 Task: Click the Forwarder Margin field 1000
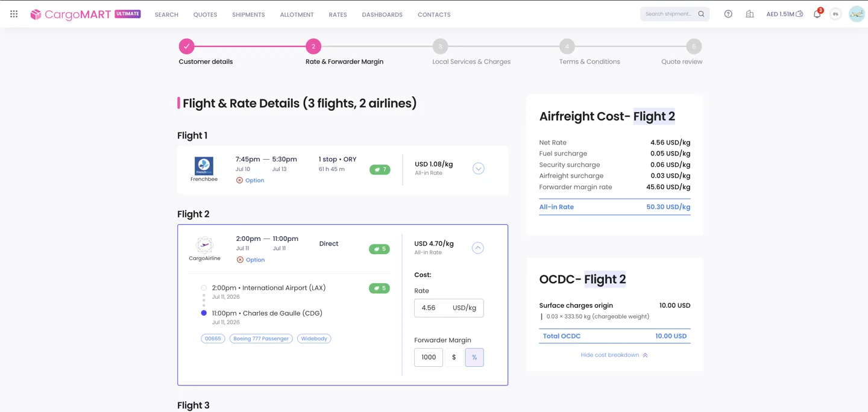pyautogui.click(x=429, y=357)
